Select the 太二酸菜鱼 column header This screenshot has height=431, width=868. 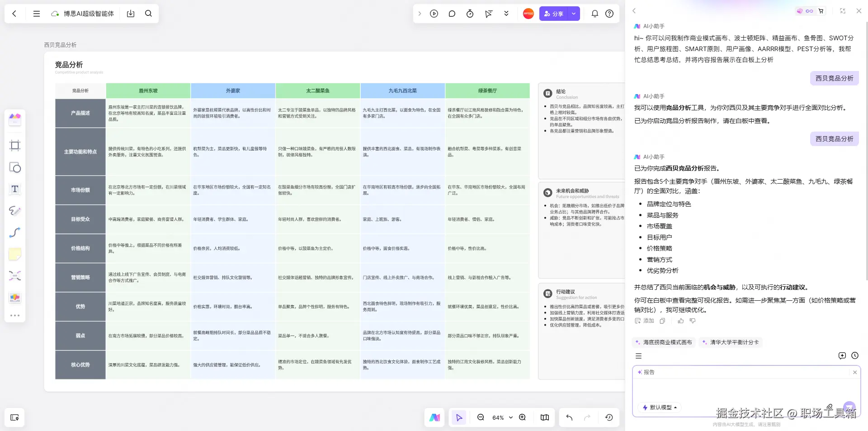318,90
